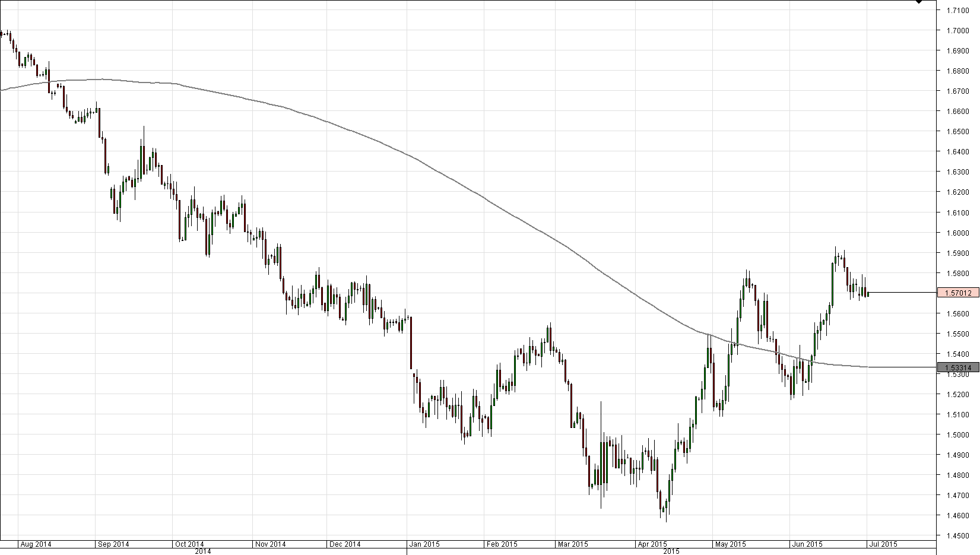This screenshot has width=980, height=555.
Task: Select the Apr 2015 label on time axis
Action: click(x=652, y=544)
